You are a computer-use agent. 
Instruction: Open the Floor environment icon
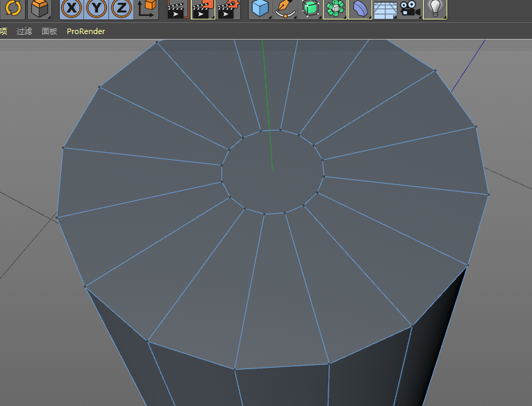tap(385, 8)
